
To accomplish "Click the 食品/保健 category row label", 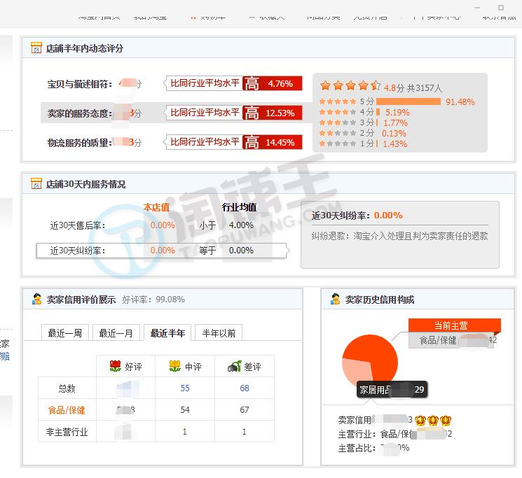I will coord(67,410).
